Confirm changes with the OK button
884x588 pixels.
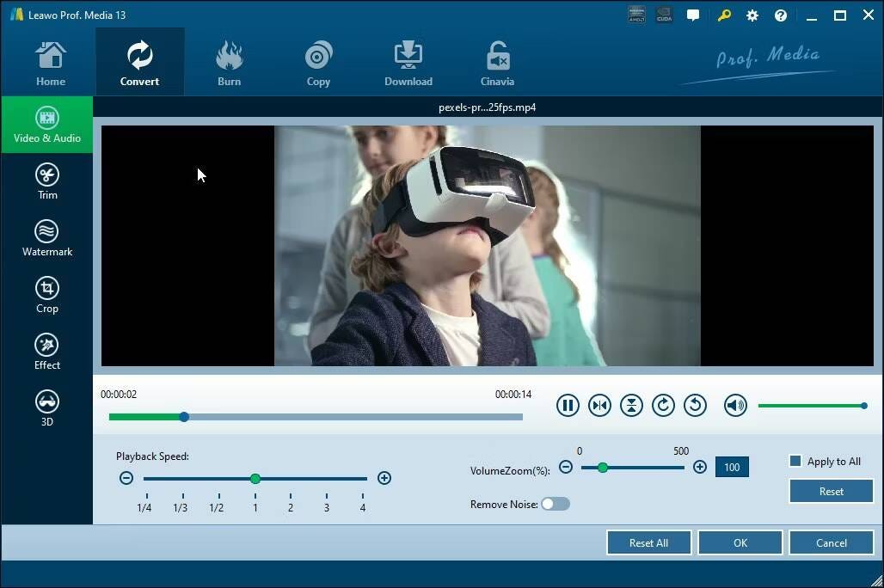[x=740, y=542]
